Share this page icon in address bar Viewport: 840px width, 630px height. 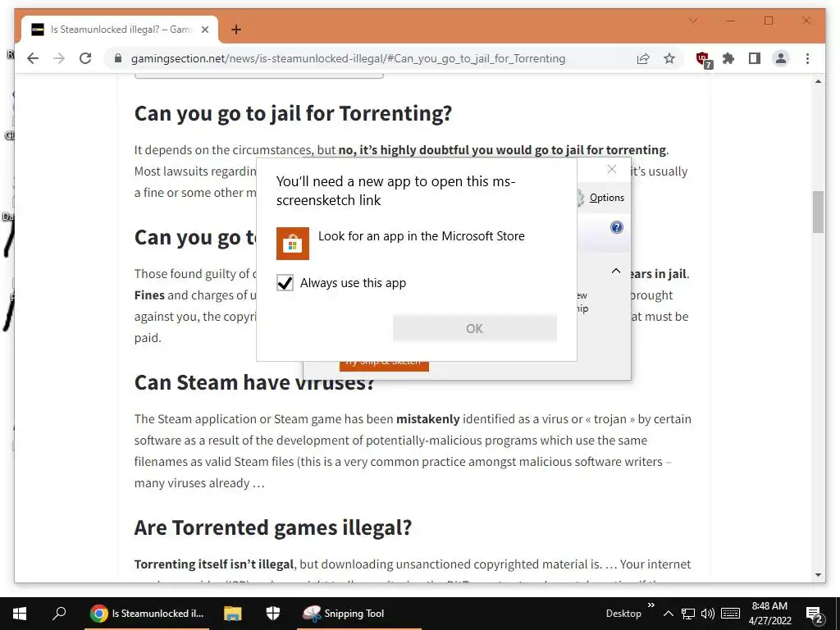643,58
